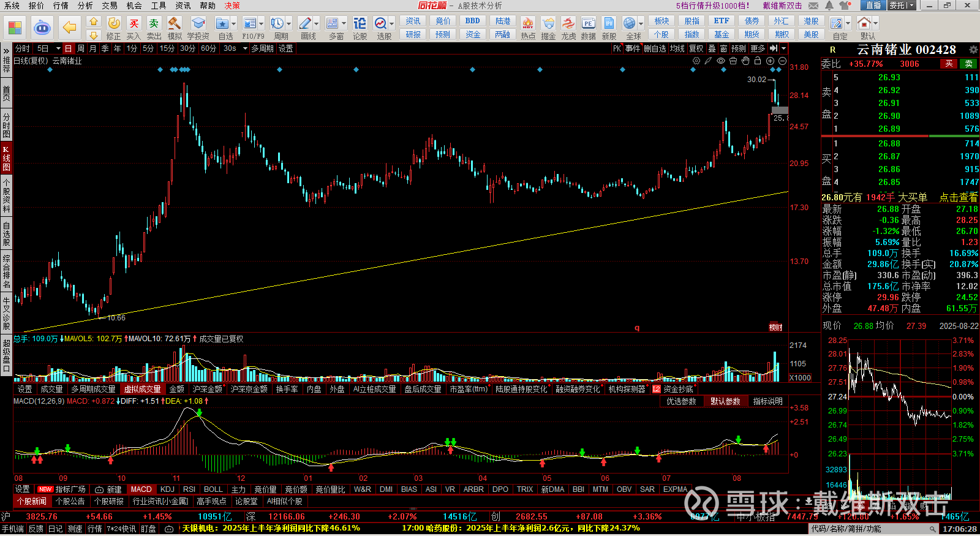This screenshot has width=980, height=536.
Task: Switch to the 个股公告 tab
Action: point(70,501)
